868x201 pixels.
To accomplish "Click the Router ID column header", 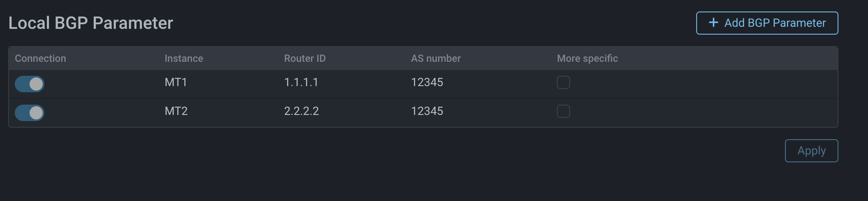I will (305, 58).
